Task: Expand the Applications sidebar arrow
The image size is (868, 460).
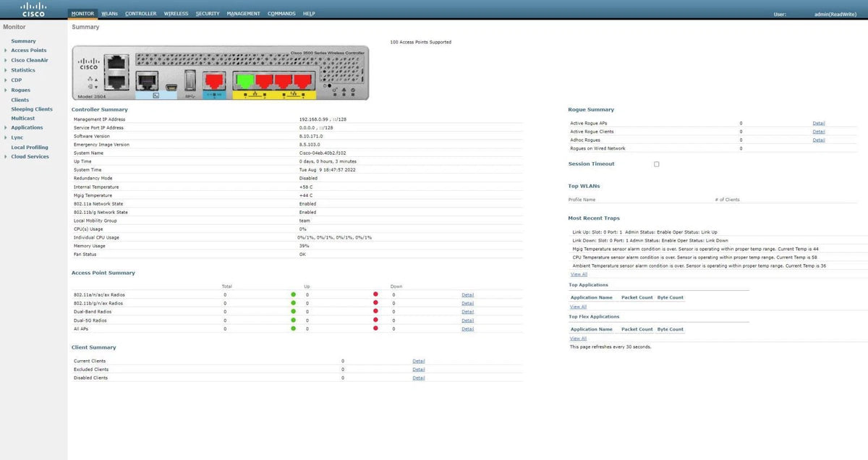Action: (x=6, y=127)
